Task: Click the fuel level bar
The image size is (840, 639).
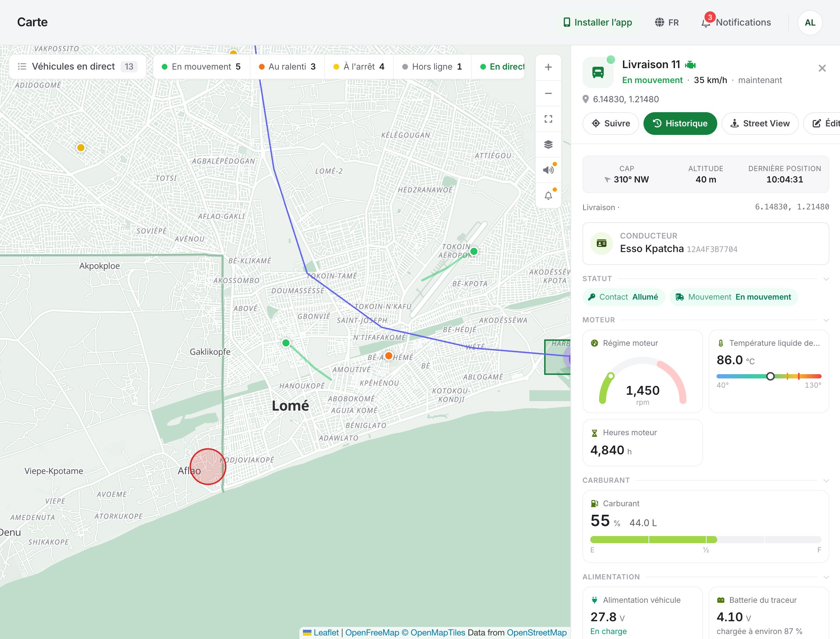Action: coord(706,539)
